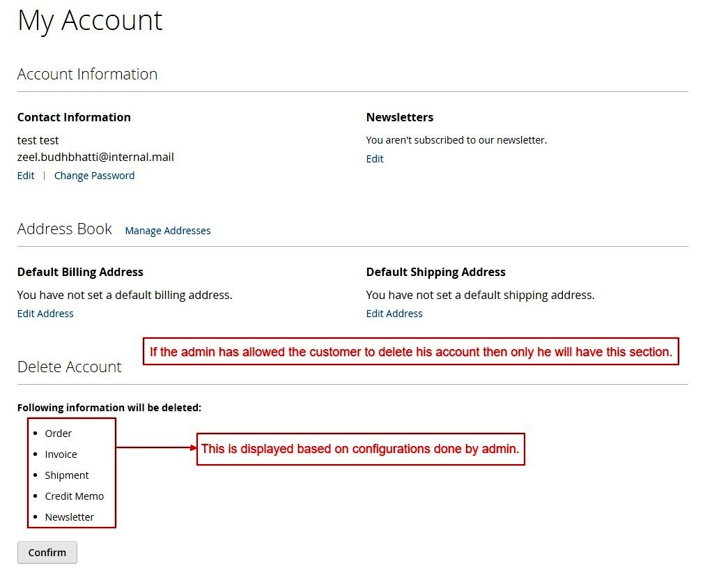This screenshot has height=575, width=728.
Task: Click the red note about admin configurations
Action: pos(360,450)
